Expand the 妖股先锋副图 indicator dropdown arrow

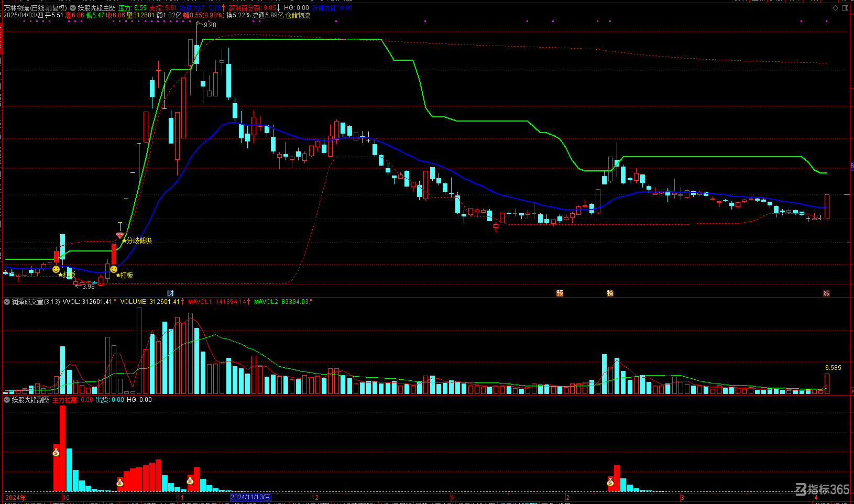point(7,400)
